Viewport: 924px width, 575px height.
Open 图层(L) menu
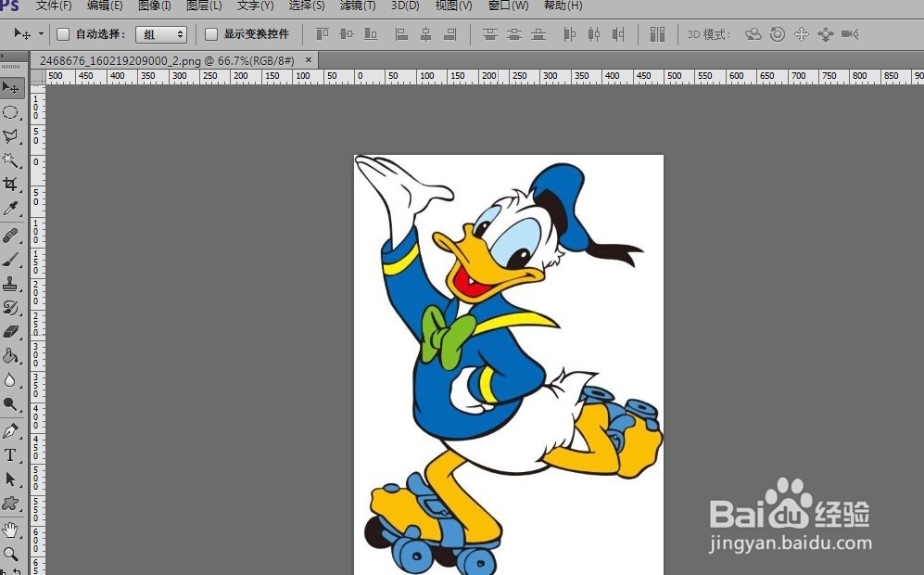click(204, 6)
